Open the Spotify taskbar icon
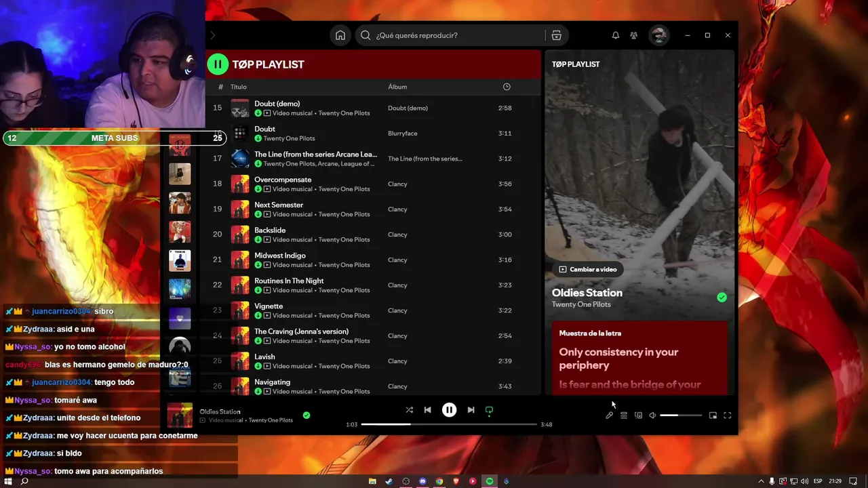Screen dimensions: 868x488 [489, 481]
